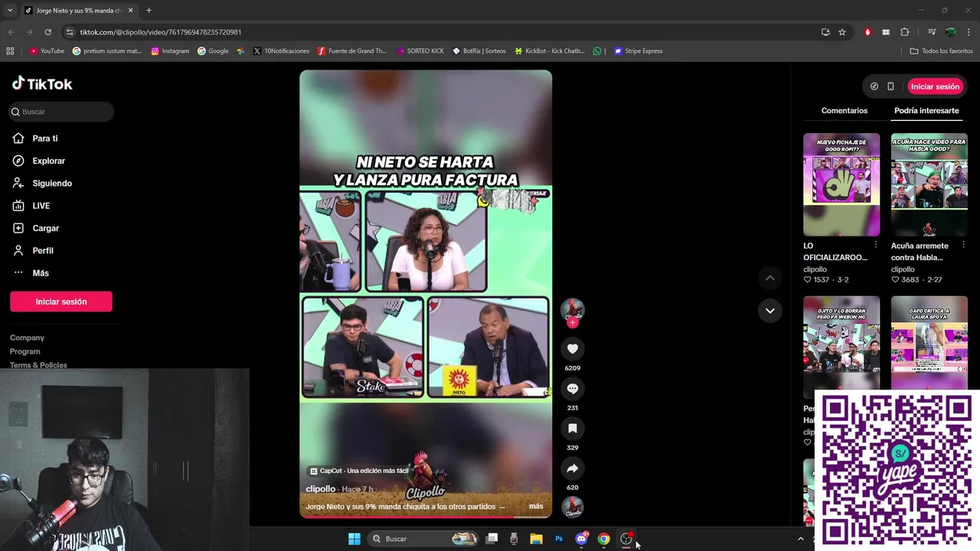980x551 pixels.
Task: Open the Instagram bookmark
Action: (x=170, y=51)
